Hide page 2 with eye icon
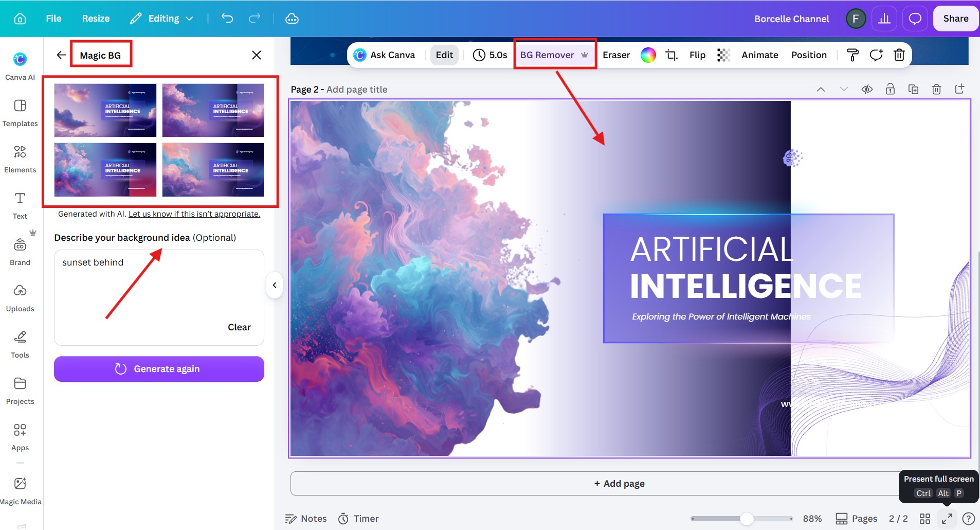 pos(867,90)
